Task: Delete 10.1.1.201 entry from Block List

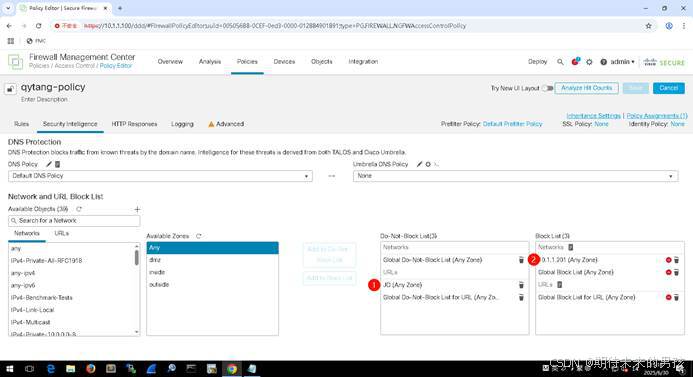Action: (676, 260)
